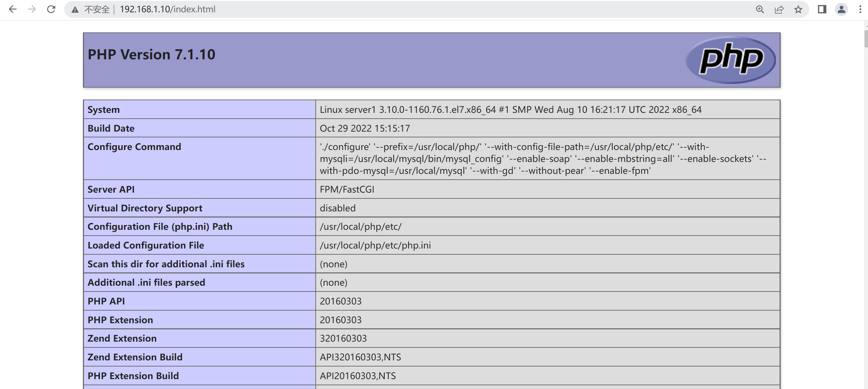Click the disabled value cell
This screenshot has width=868, height=389.
click(547, 208)
